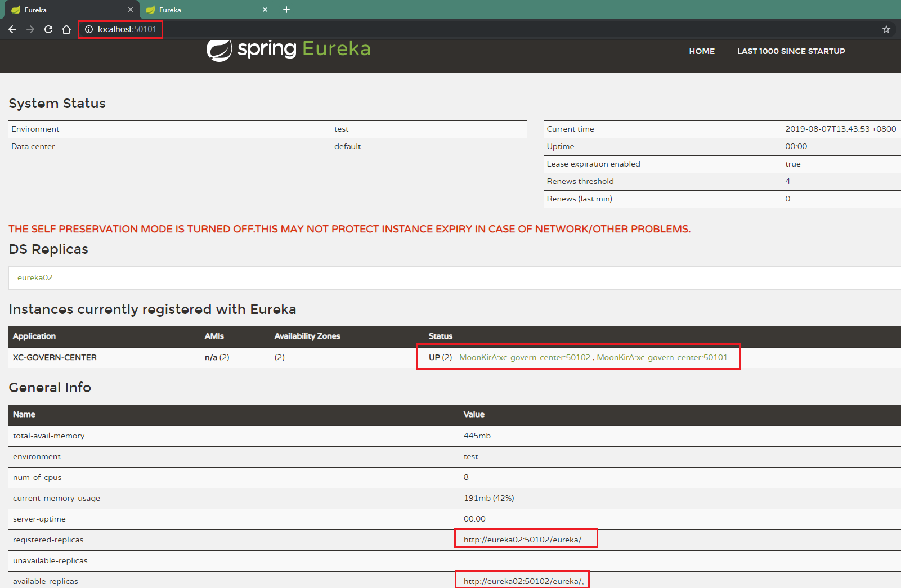
Task: Switch to the second Eureka tab
Action: (x=205, y=10)
